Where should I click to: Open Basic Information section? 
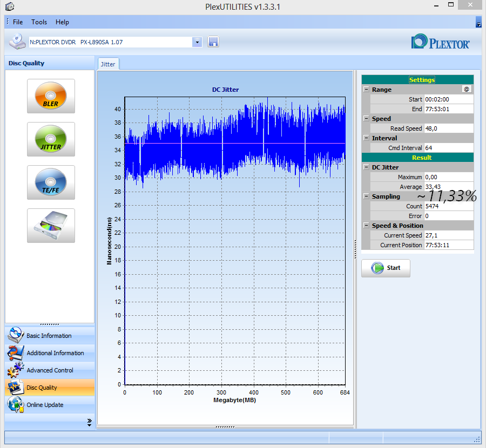point(50,336)
